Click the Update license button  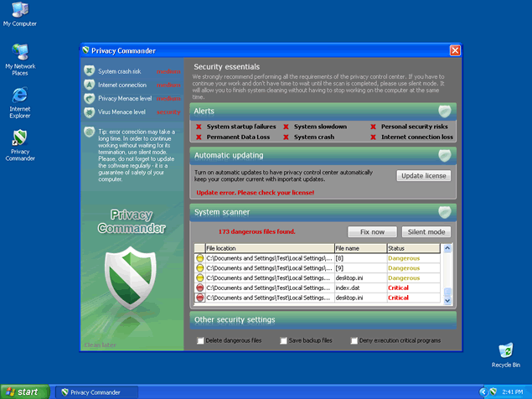(x=423, y=176)
